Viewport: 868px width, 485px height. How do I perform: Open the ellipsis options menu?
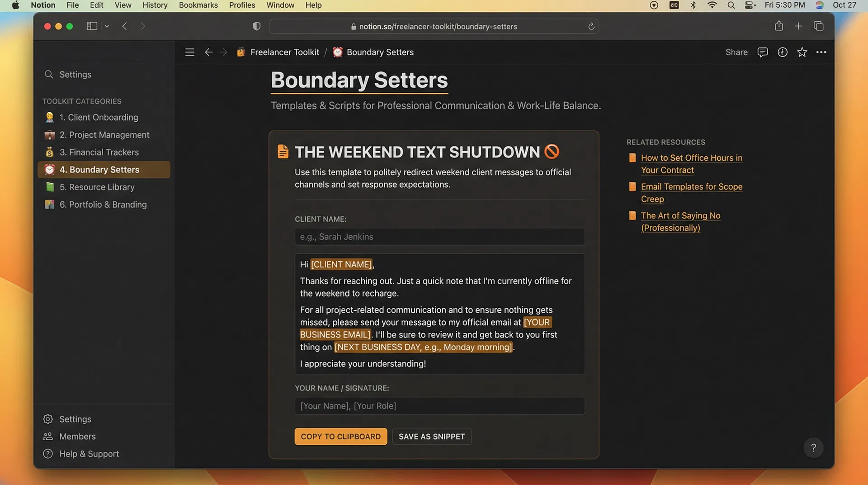[x=821, y=52]
